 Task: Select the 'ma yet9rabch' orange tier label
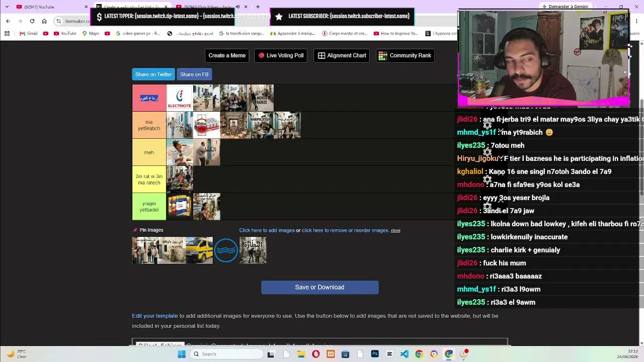pyautogui.click(x=149, y=125)
